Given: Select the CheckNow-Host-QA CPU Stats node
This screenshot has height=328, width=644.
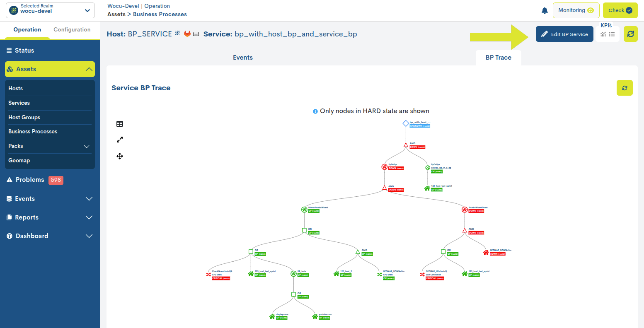Looking at the screenshot, I should pyautogui.click(x=208, y=274).
